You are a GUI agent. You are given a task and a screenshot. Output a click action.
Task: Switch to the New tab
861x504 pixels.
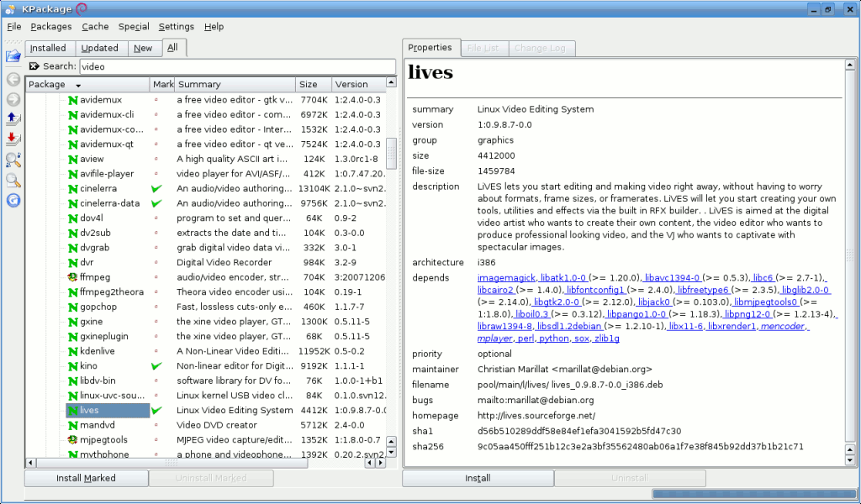pyautogui.click(x=145, y=48)
